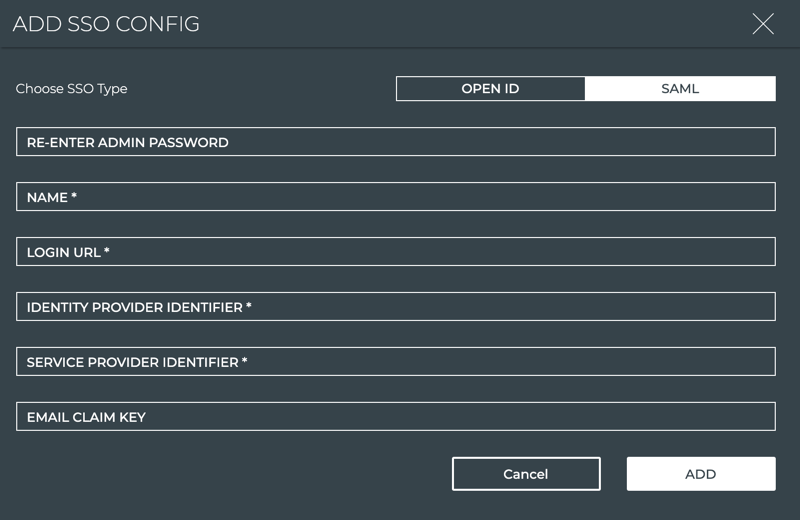The height and width of the screenshot is (520, 800).
Task: Focus the Email Claim Key input
Action: point(396,417)
